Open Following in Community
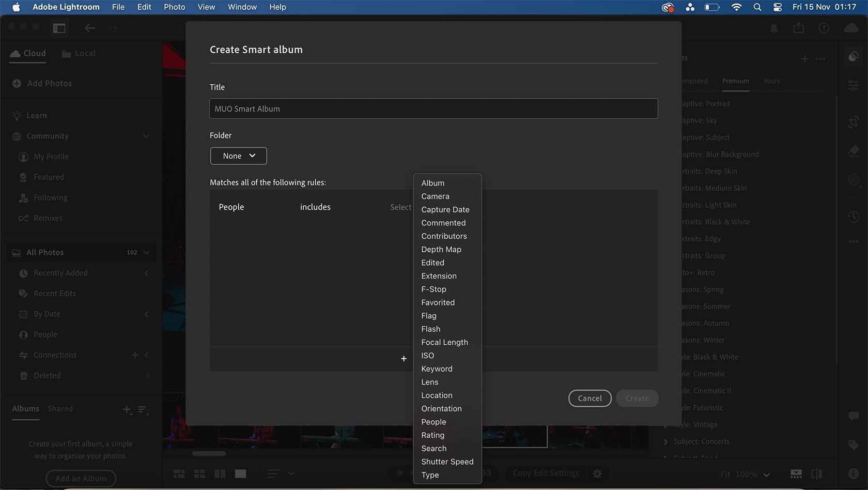Viewport: 868px width, 490px height. [x=43, y=197]
